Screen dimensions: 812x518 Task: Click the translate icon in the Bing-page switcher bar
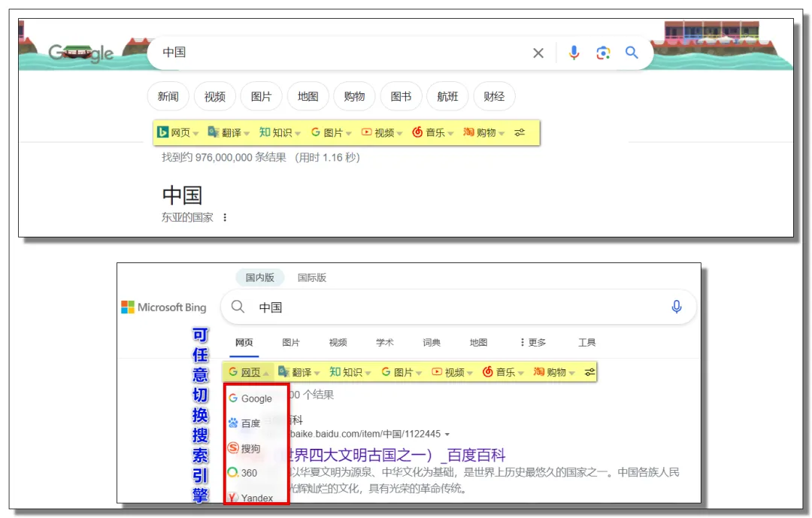[x=283, y=371]
